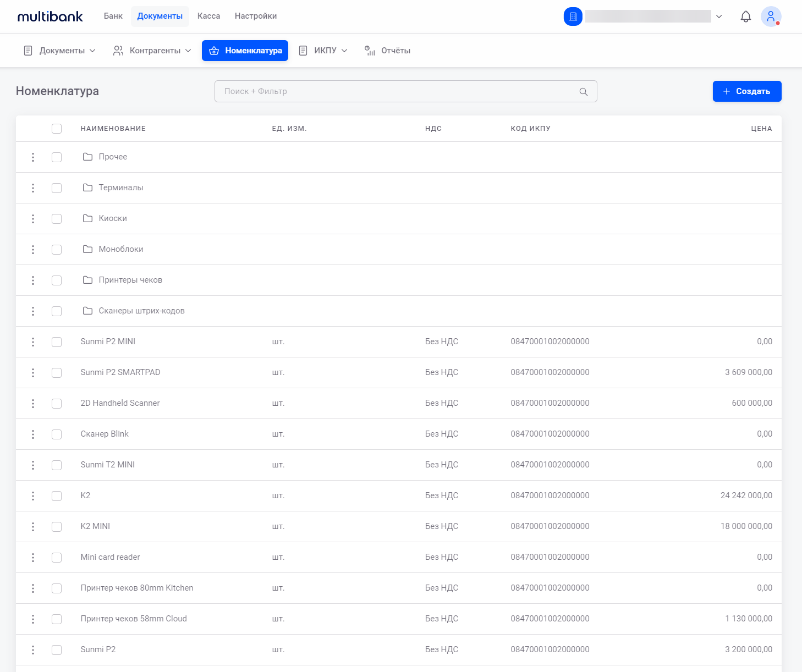The image size is (802, 672).
Task: Open the notifications bell
Action: point(746,16)
